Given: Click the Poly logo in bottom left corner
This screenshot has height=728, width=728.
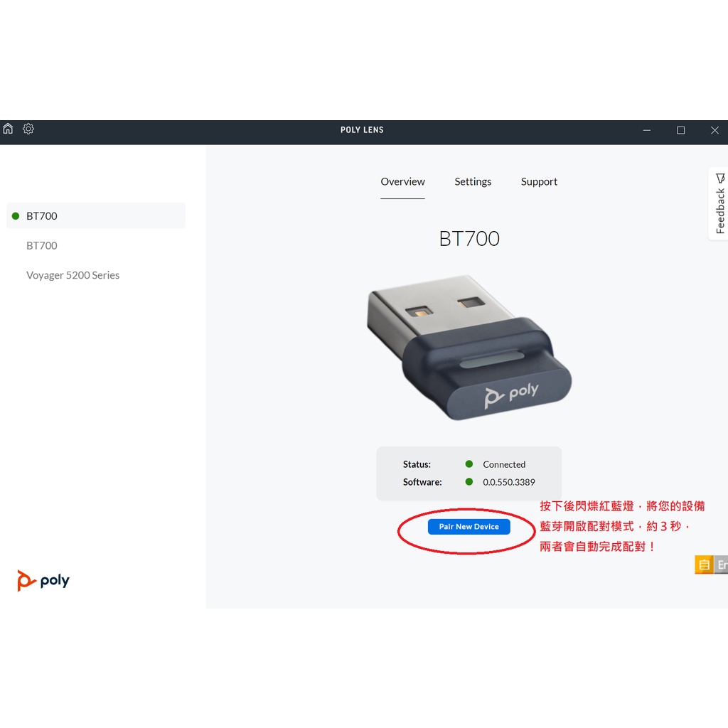Looking at the screenshot, I should tap(43, 580).
